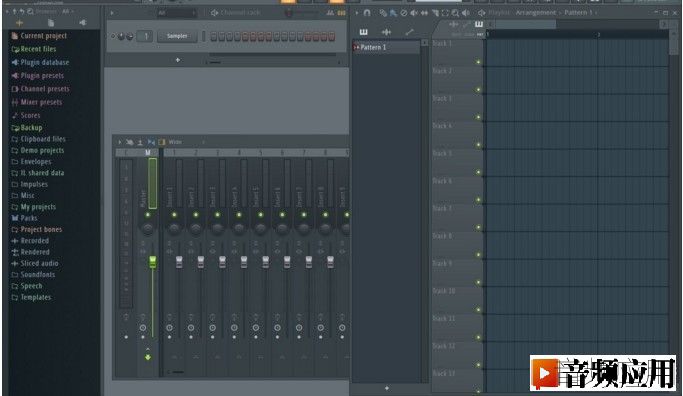This screenshot has height=396, width=683.
Task: Expand the Scores folder
Action: pyautogui.click(x=26, y=115)
